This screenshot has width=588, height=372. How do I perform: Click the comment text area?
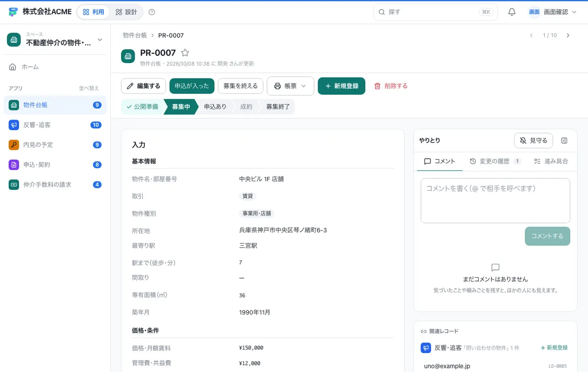click(x=495, y=201)
